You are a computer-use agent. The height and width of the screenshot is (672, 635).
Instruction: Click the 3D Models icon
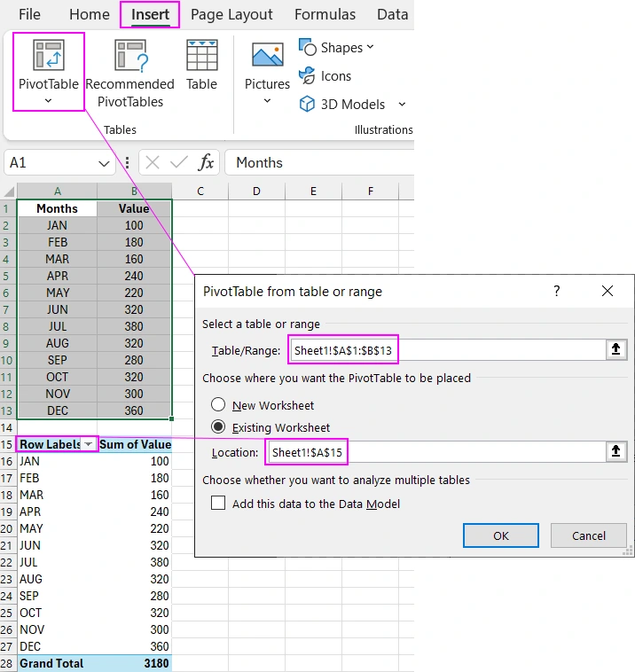tap(308, 105)
